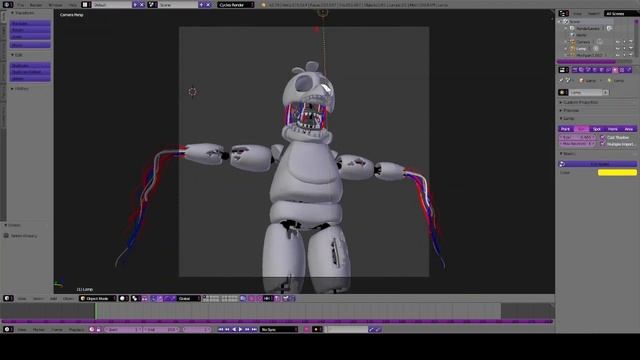
Task: Toggle Lamp viewport visibility eye in outliner
Action: point(618,49)
